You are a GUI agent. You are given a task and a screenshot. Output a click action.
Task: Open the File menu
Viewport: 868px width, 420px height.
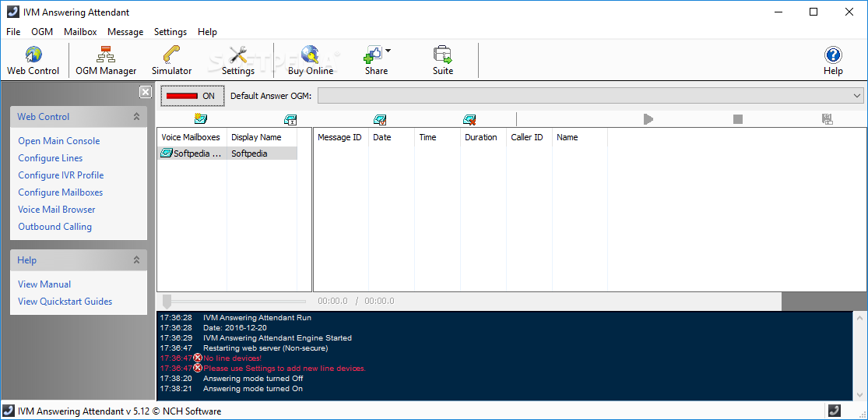pos(13,32)
